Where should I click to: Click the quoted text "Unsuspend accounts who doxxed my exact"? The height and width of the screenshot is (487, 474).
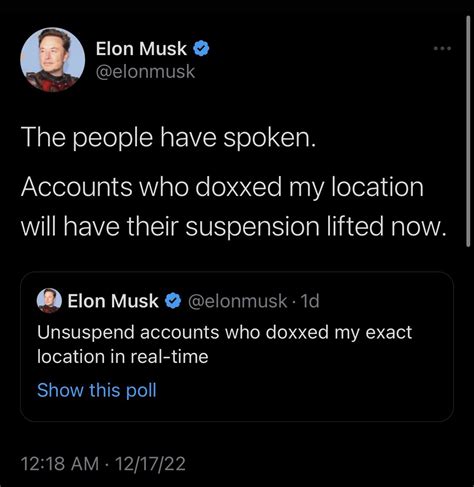pyautogui.click(x=224, y=332)
